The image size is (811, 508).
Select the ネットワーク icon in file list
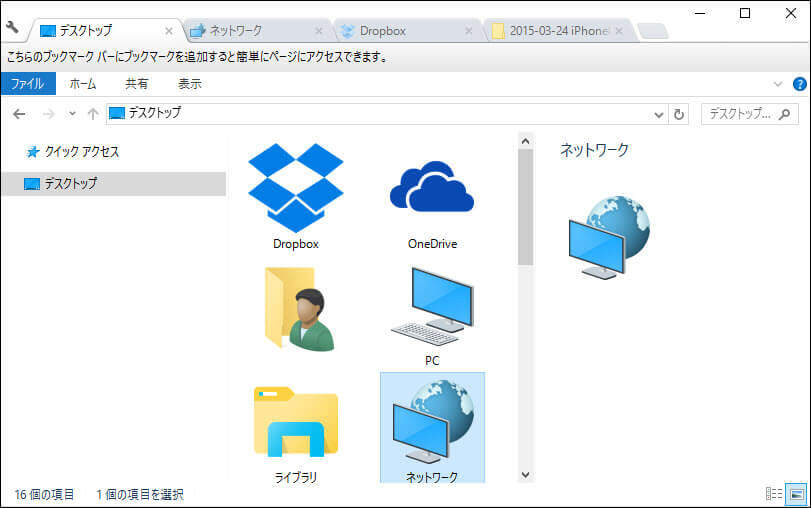[x=432, y=427]
